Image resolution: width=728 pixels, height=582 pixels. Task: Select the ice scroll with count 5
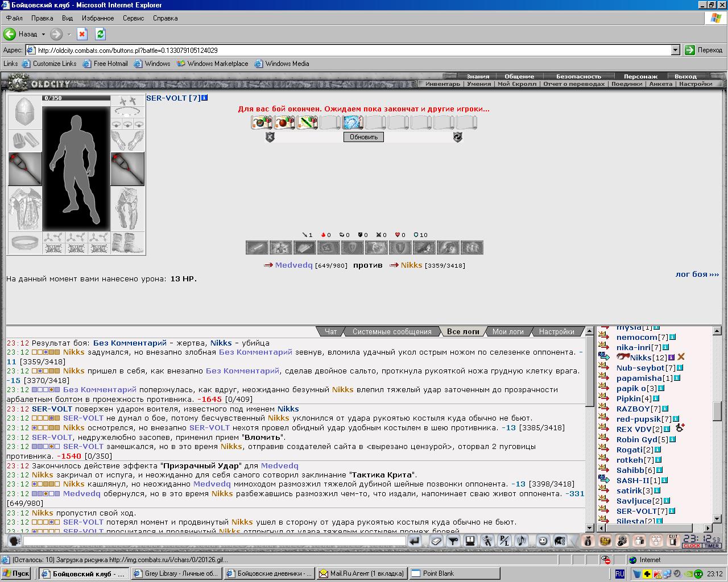tap(353, 122)
